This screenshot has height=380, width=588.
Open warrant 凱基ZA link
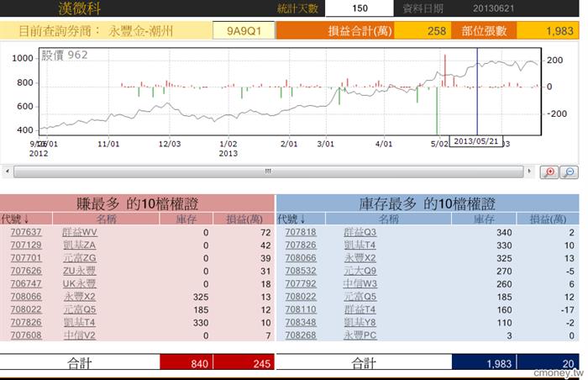tap(80, 245)
